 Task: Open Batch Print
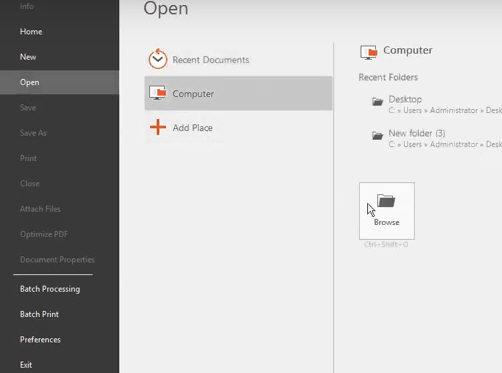pos(39,314)
